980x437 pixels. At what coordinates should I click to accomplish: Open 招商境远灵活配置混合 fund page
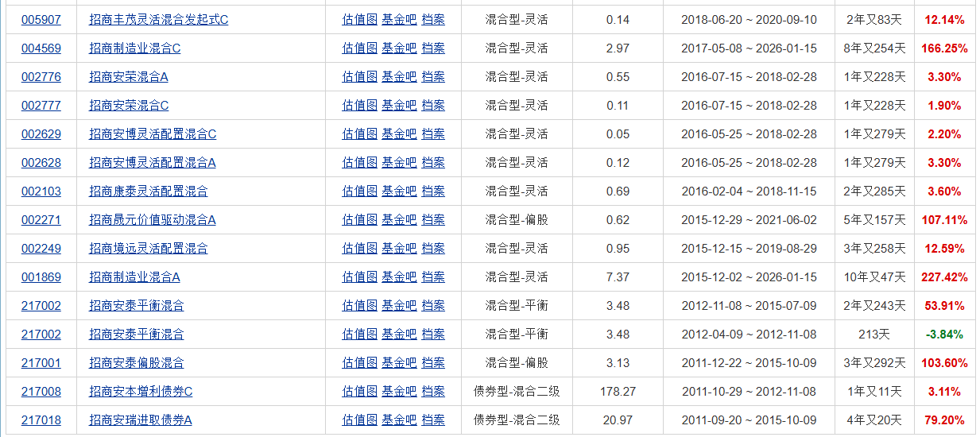[x=149, y=249]
